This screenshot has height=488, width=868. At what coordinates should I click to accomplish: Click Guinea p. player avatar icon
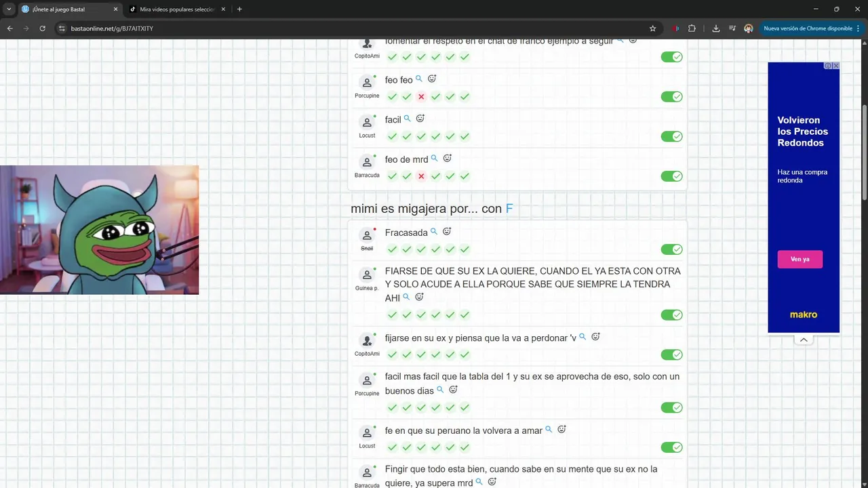pos(367,274)
